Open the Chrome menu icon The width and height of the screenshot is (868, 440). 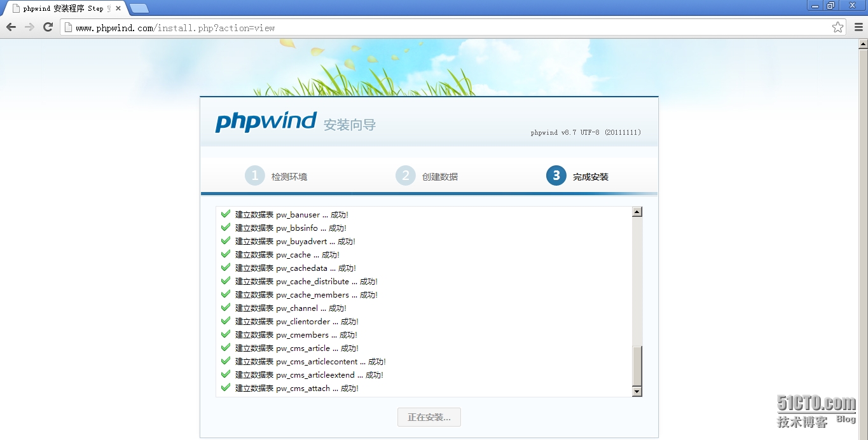click(858, 27)
